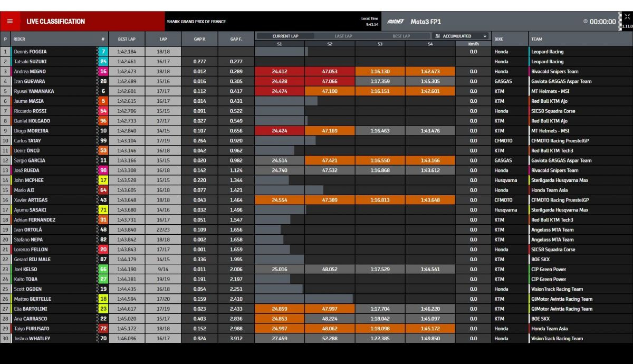Screen dimensions: 633x364
Task: Click Artigas's S4 time 1:43.648
Action: tap(430, 200)
